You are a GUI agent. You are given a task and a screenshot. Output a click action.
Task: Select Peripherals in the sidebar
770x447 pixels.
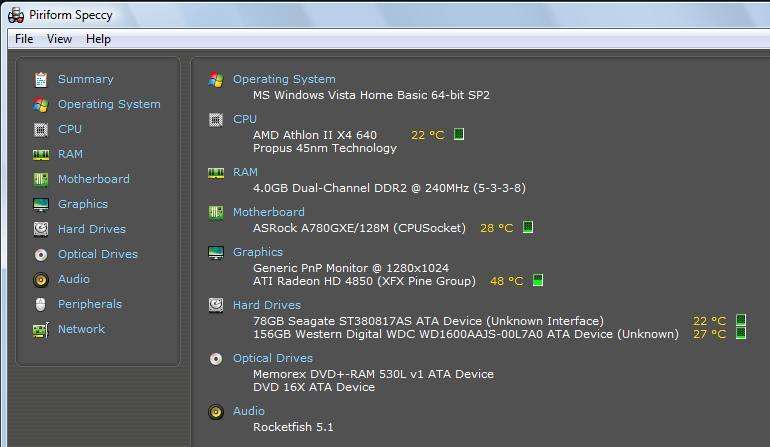90,304
